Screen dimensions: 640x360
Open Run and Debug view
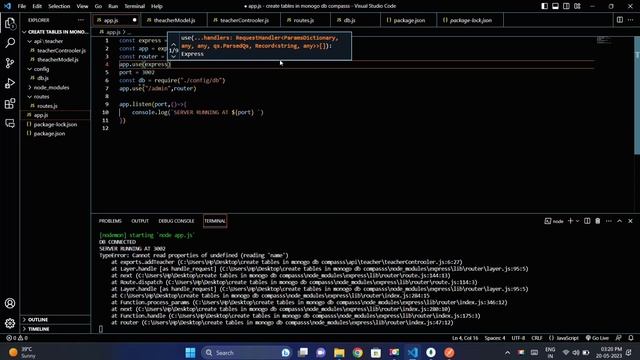(x=10, y=83)
